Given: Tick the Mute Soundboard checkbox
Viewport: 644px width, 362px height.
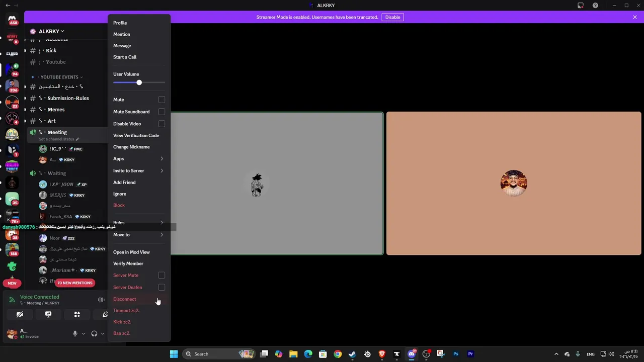Looking at the screenshot, I should [x=162, y=112].
